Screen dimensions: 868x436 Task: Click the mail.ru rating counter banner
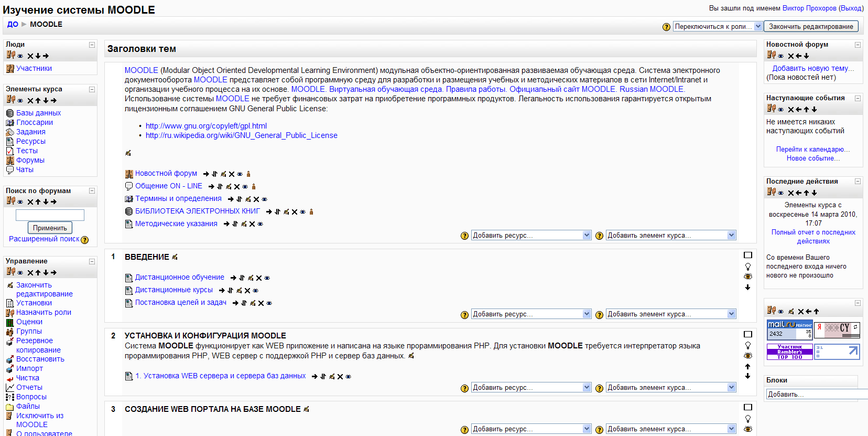[x=789, y=329]
